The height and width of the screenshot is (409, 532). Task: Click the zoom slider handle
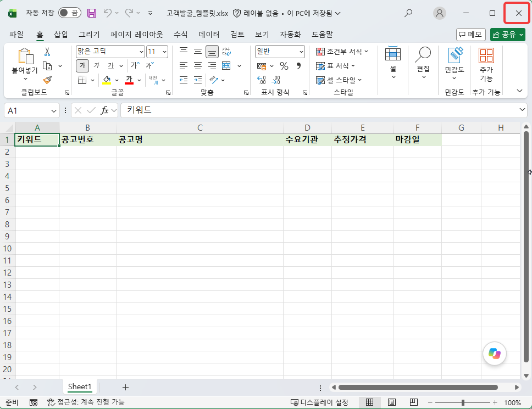tap(463, 402)
